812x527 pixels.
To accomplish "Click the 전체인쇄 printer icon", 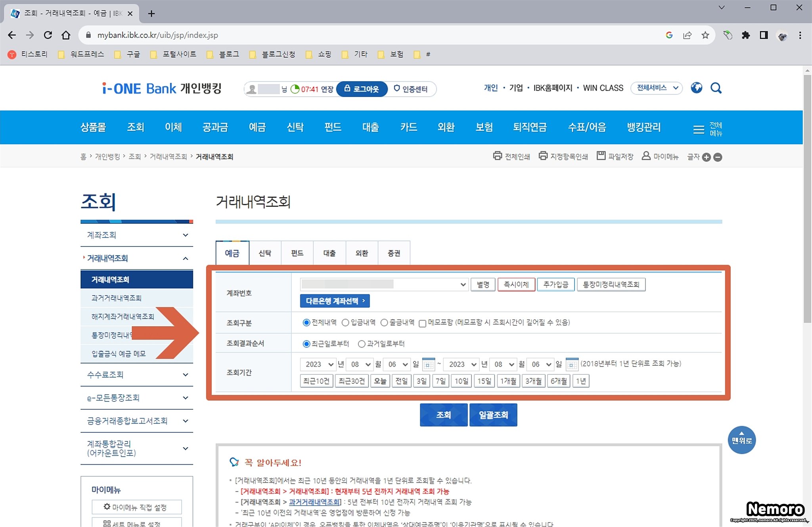I will (497, 156).
